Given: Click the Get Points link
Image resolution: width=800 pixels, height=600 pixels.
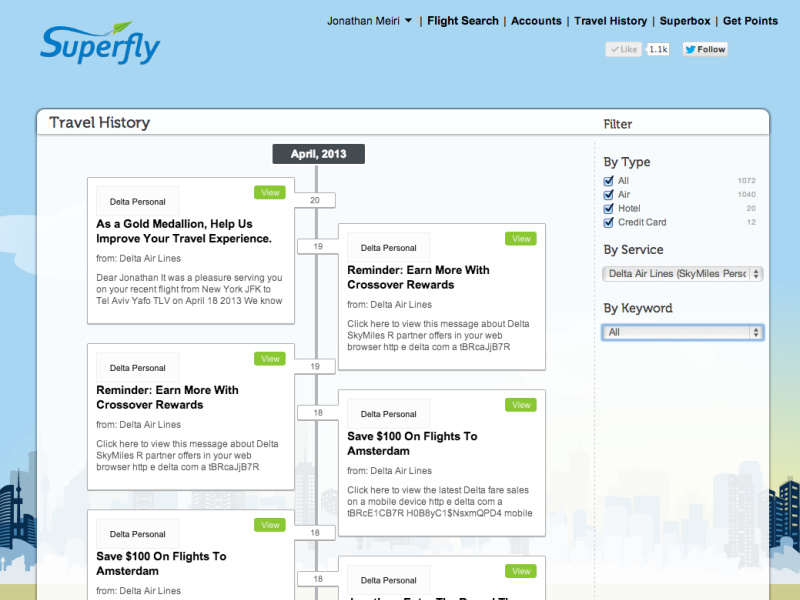Looking at the screenshot, I should (x=750, y=21).
